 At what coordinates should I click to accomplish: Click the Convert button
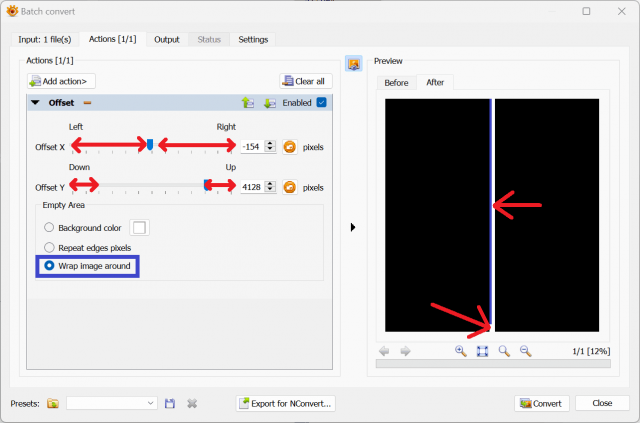[x=541, y=403]
